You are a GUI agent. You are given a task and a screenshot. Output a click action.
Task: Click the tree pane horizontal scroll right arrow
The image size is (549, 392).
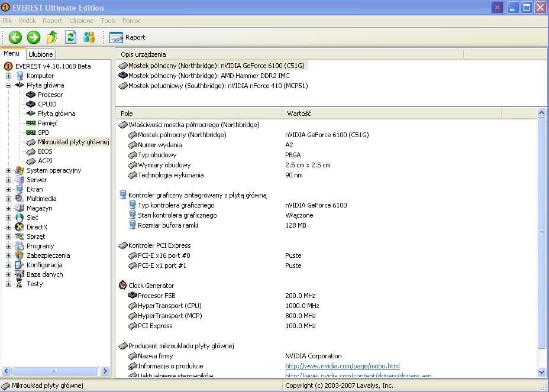105,371
